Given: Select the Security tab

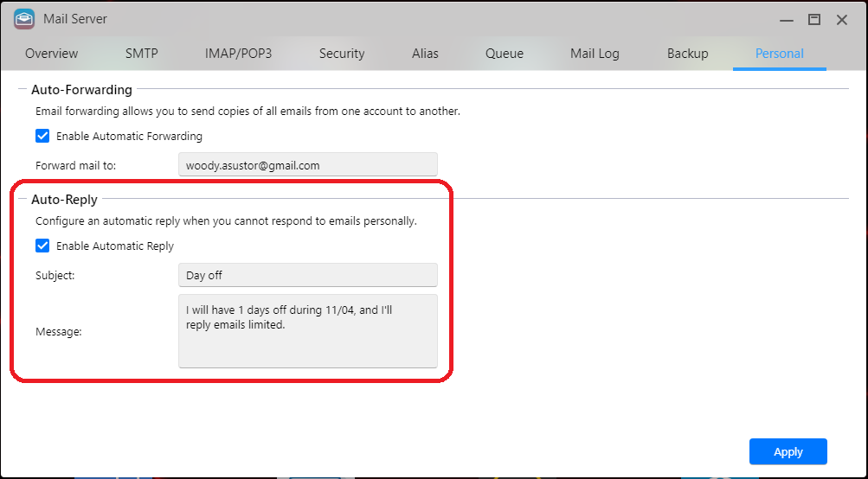Looking at the screenshot, I should pyautogui.click(x=342, y=54).
